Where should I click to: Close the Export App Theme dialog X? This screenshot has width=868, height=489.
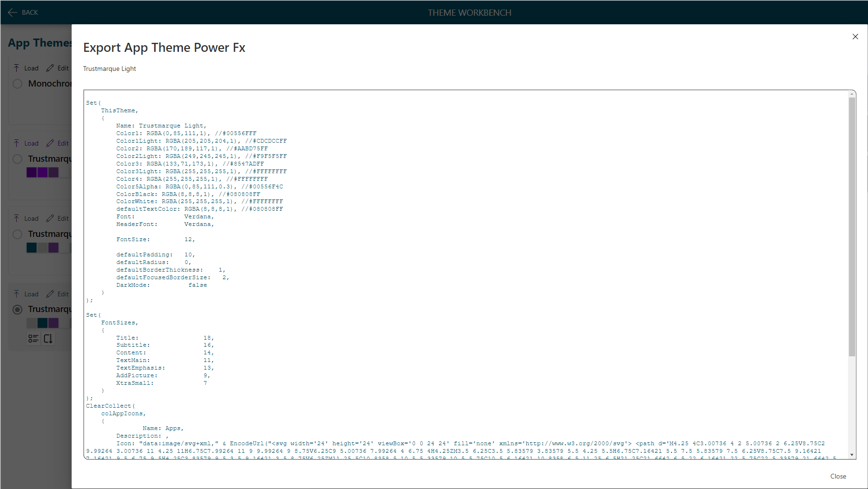click(x=855, y=37)
